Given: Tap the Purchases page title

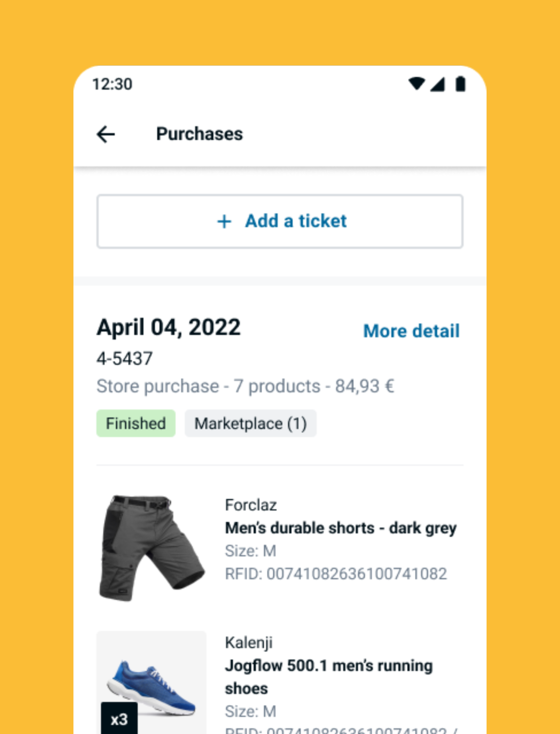Looking at the screenshot, I should 199,134.
